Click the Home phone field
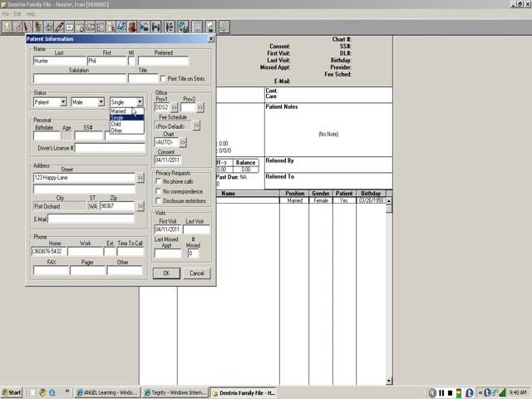The height and width of the screenshot is (399, 532). tap(49, 251)
